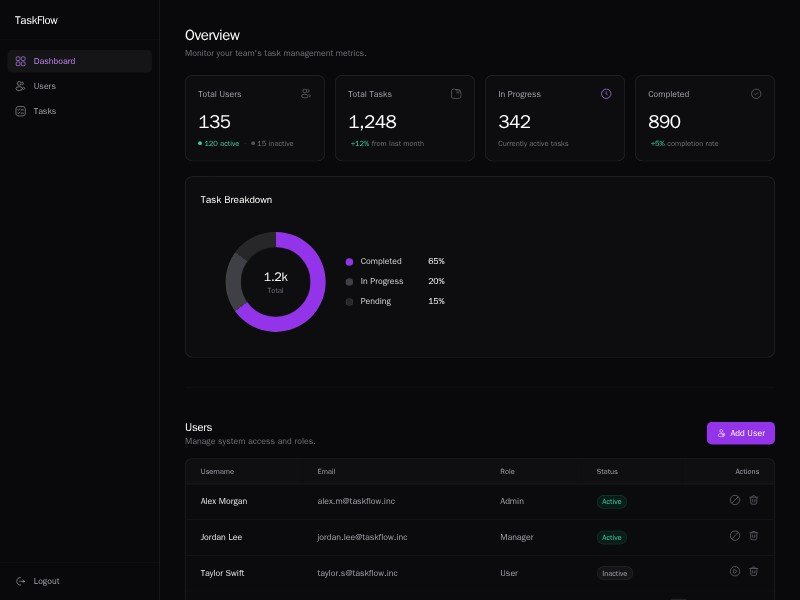Deactivate Alex Morgan with the ban icon

tap(735, 500)
